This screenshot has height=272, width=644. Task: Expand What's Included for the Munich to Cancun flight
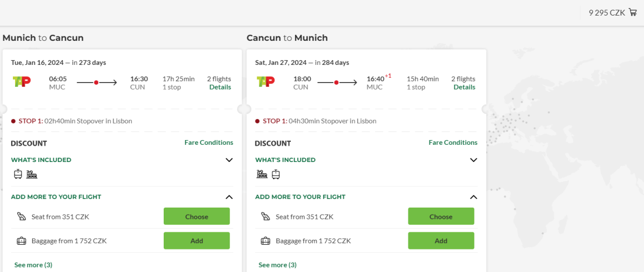click(229, 160)
